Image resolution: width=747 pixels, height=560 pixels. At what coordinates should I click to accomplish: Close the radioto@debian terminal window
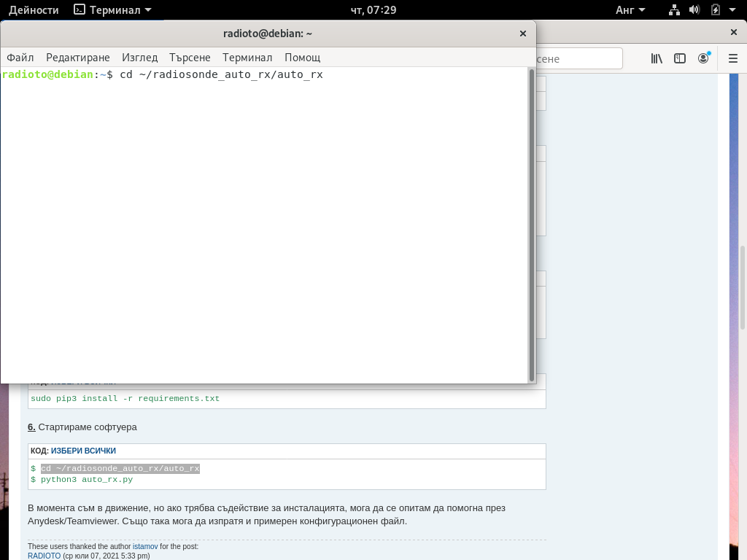(x=522, y=34)
